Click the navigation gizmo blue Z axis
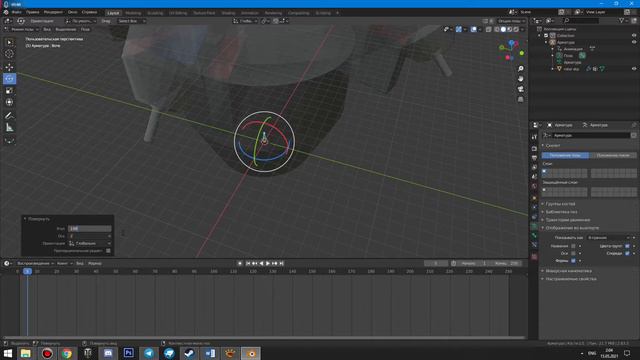This screenshot has width=640, height=360. pyautogui.click(x=511, y=42)
